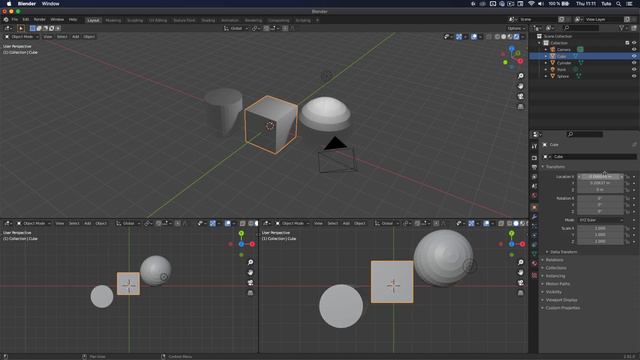Viewport: 640px width, 360px height.
Task: Click zoom magnifier in bottom-right viewport
Action: pyautogui.click(x=520, y=262)
